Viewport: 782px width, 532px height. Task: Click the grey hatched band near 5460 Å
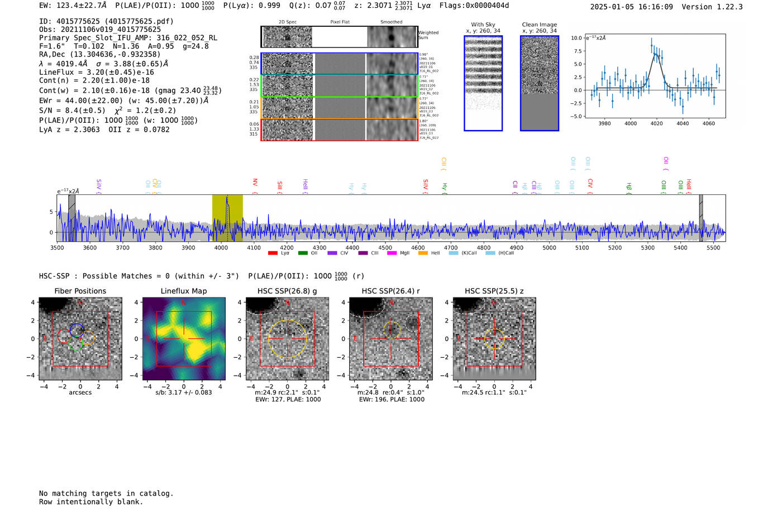[701, 218]
